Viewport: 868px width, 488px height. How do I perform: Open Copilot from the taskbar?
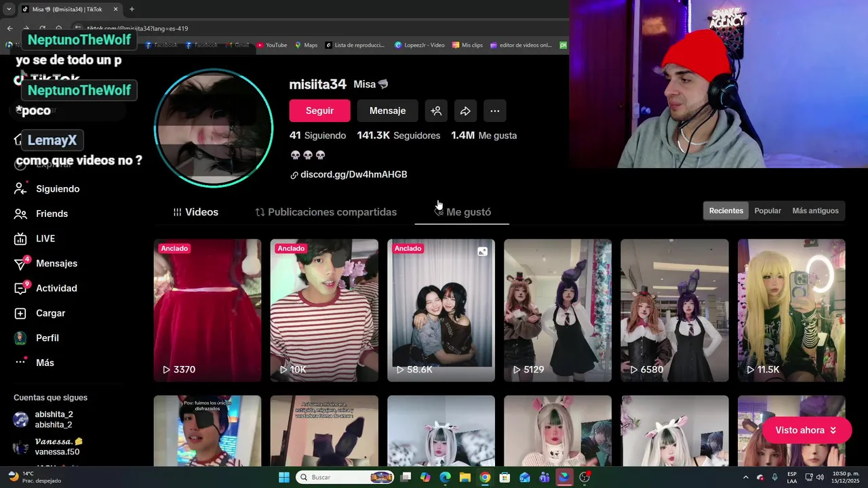coord(425,477)
